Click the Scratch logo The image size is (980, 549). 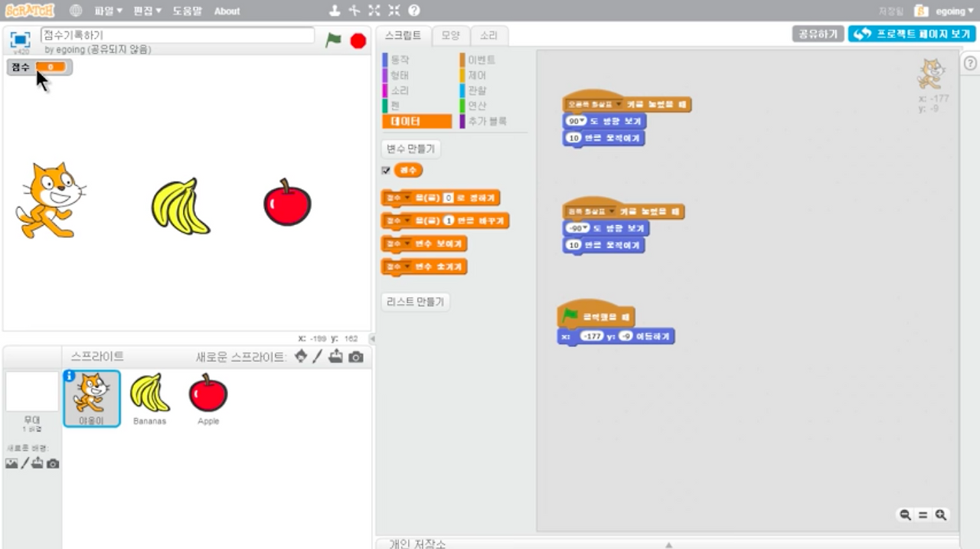point(30,11)
